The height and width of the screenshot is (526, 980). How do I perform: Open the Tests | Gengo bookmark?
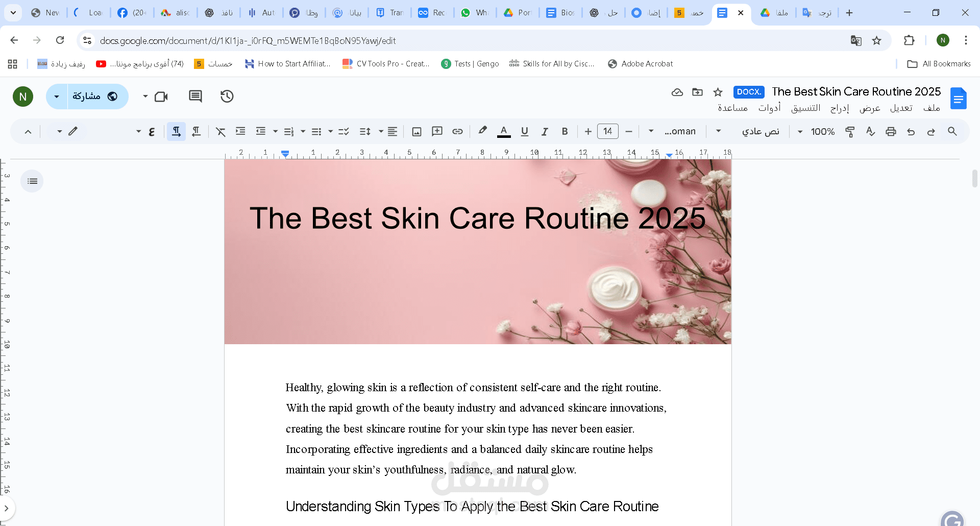(470, 64)
